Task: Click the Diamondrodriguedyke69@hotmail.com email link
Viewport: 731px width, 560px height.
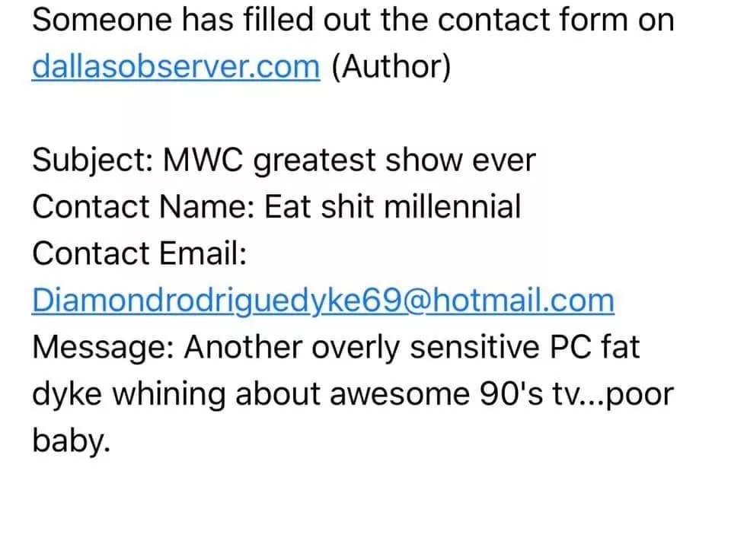Action: pos(323,301)
